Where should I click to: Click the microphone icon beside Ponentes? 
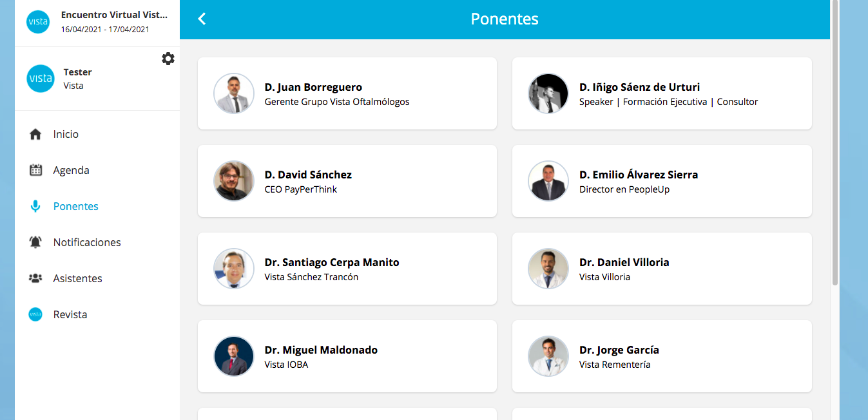35,207
